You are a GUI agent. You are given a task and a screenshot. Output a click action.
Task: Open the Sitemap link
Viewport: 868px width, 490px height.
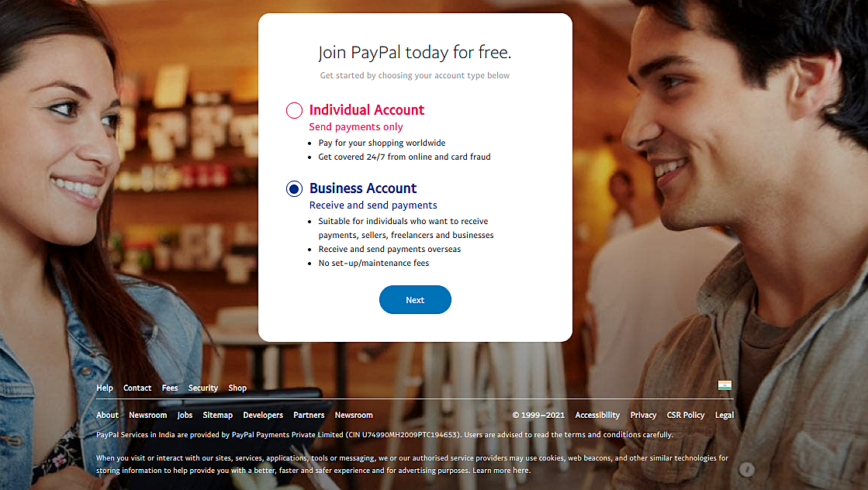tap(217, 415)
